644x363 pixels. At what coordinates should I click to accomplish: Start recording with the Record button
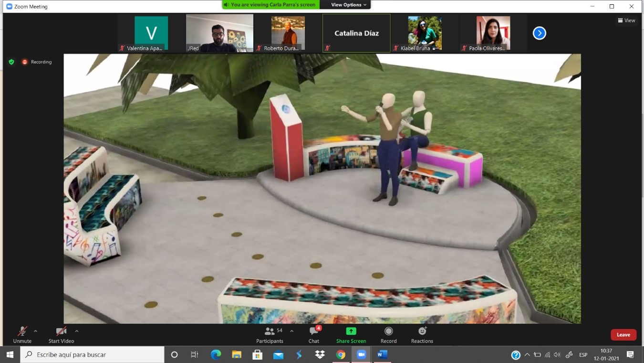(x=388, y=334)
